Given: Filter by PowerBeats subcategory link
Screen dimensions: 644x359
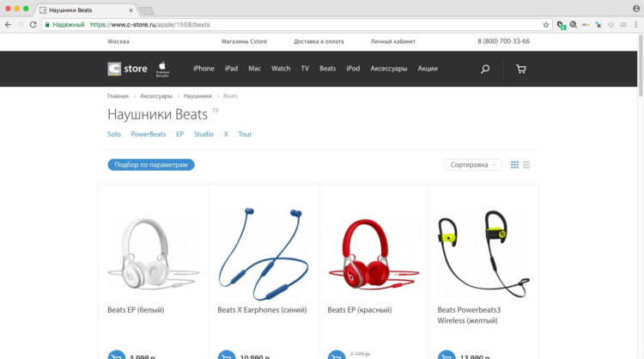Looking at the screenshot, I should click(149, 134).
